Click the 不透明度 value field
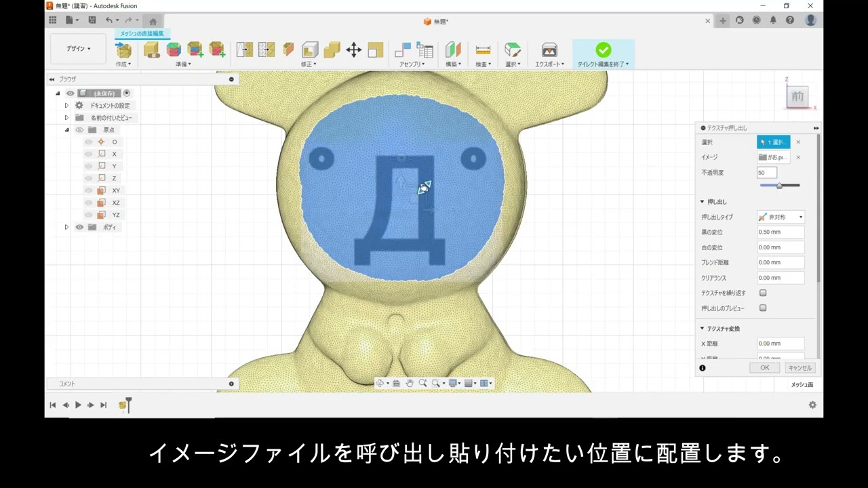The height and width of the screenshot is (488, 868). pyautogui.click(x=767, y=173)
